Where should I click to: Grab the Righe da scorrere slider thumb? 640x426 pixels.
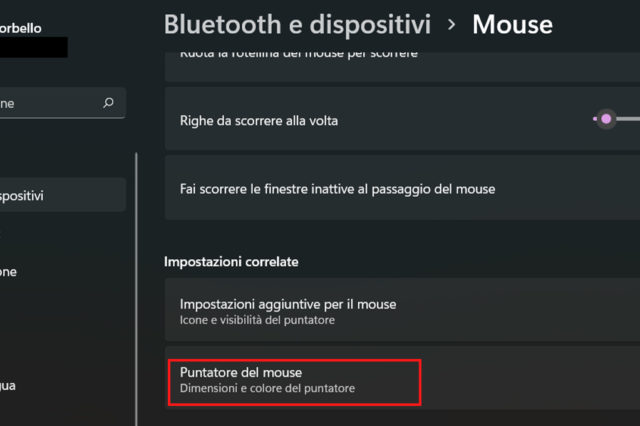click(605, 120)
